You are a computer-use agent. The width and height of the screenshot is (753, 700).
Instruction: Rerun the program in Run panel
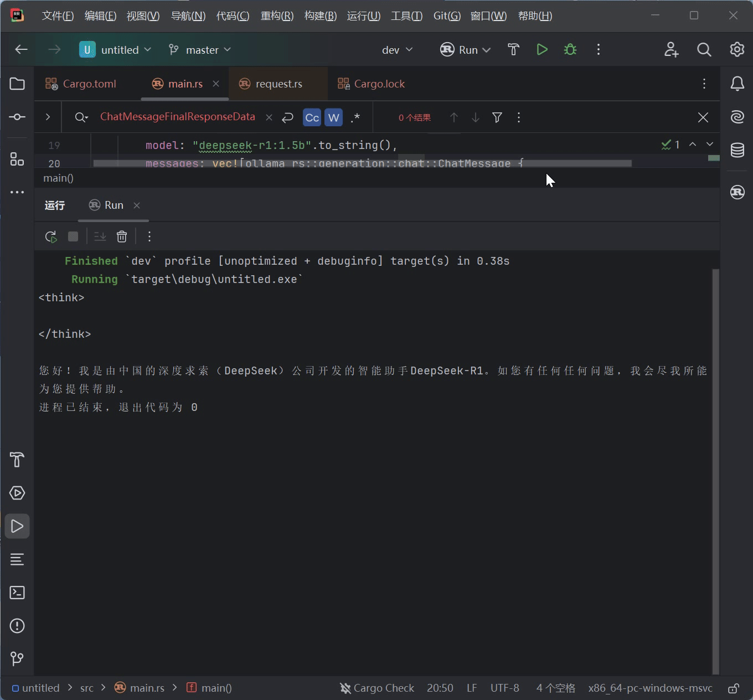coord(51,237)
